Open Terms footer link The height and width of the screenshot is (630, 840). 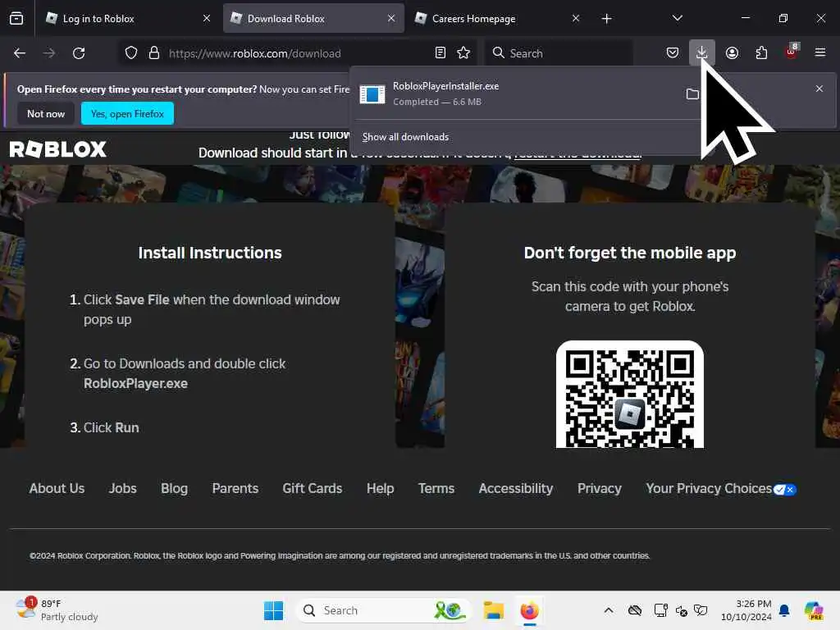[436, 489]
